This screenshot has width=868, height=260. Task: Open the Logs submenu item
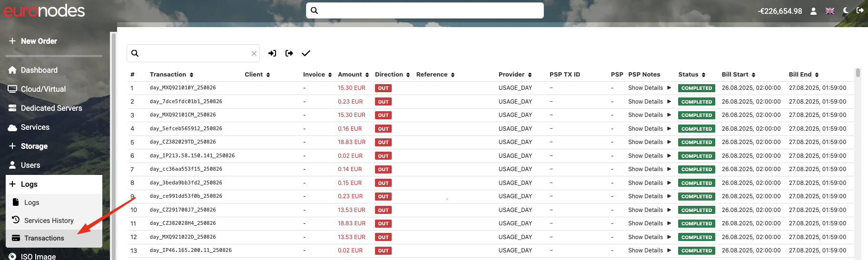[54, 202]
